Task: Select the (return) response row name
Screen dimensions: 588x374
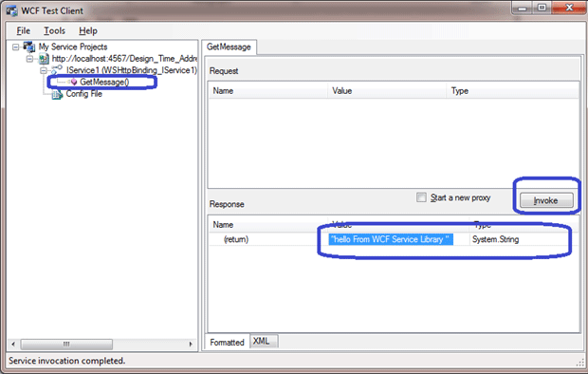Action: point(236,239)
